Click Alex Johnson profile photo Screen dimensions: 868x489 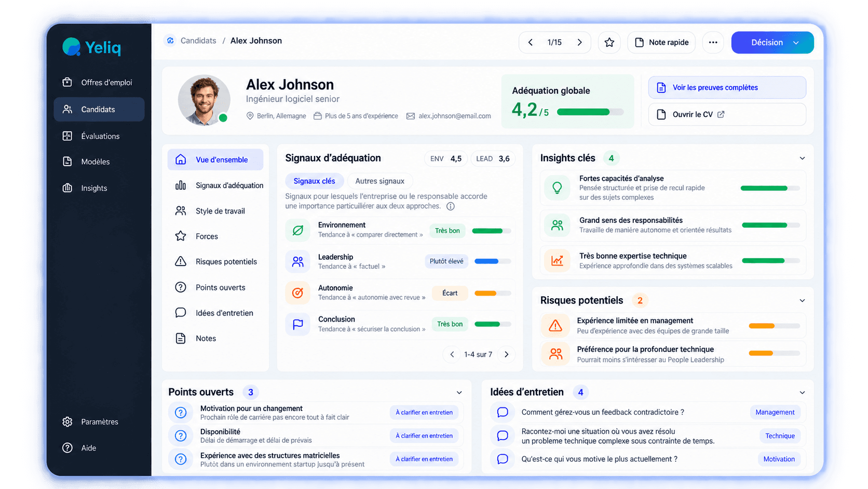204,100
